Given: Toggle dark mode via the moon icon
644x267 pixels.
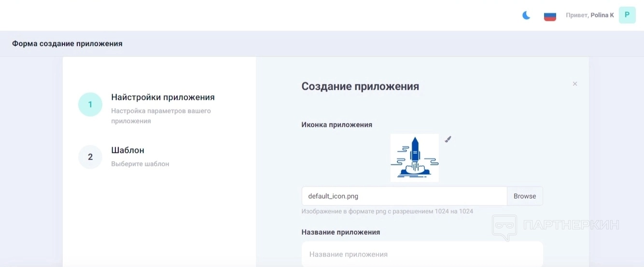Looking at the screenshot, I should (x=526, y=15).
